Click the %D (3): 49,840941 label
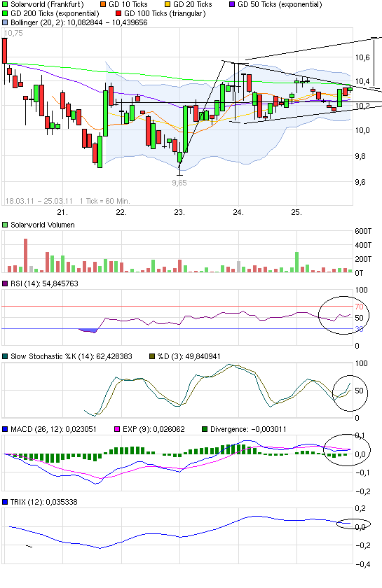382x588 pixels. 189,356
